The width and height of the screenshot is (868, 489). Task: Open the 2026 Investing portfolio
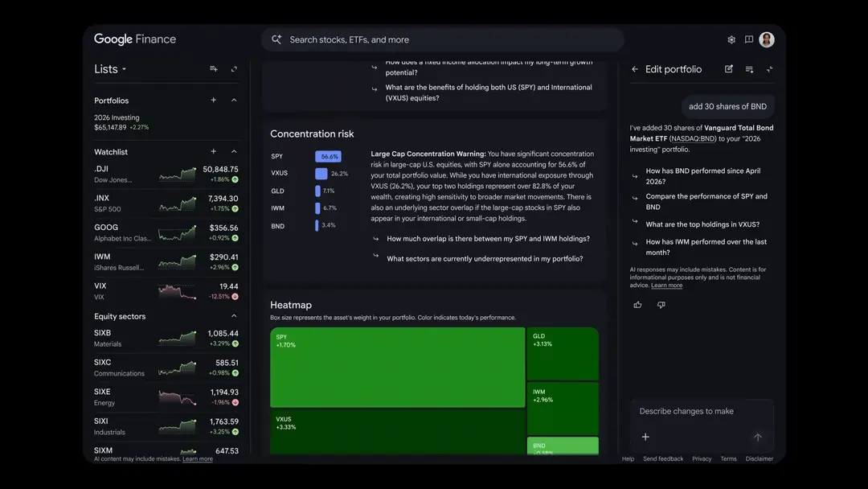tap(166, 122)
